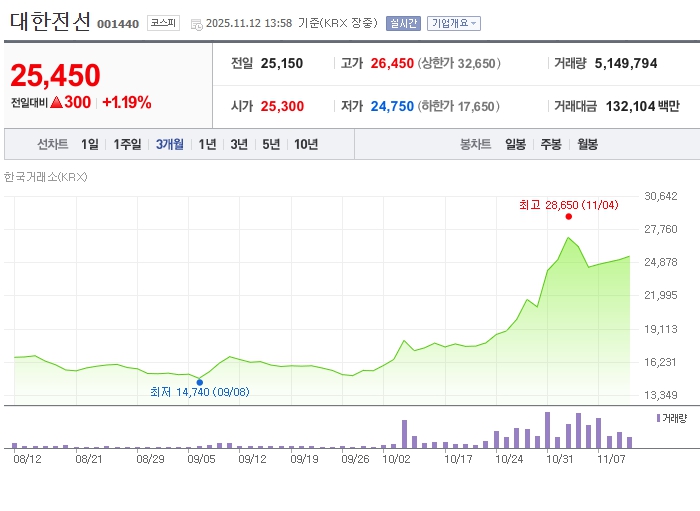Open the 일봉 daily candle chart

[x=515, y=145]
